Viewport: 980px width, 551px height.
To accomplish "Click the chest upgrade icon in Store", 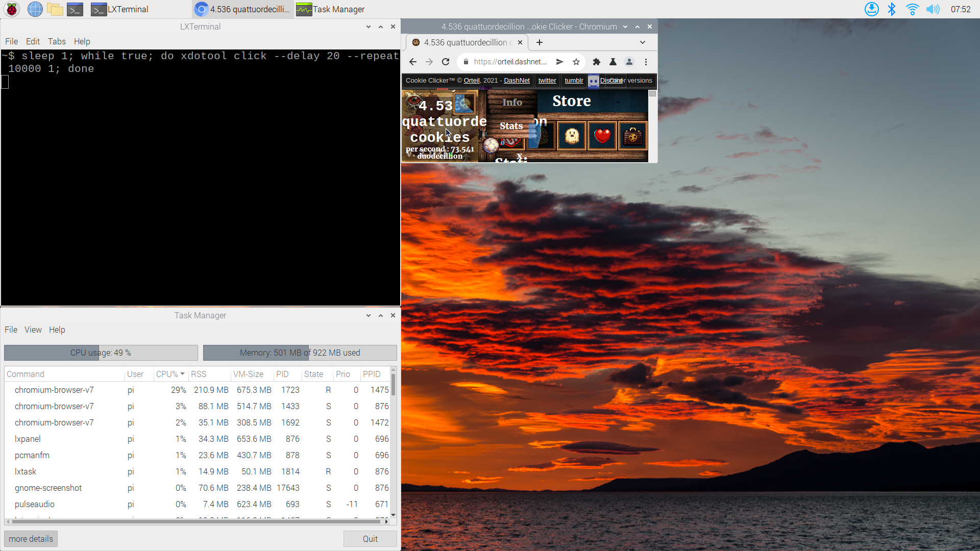I will coord(631,137).
